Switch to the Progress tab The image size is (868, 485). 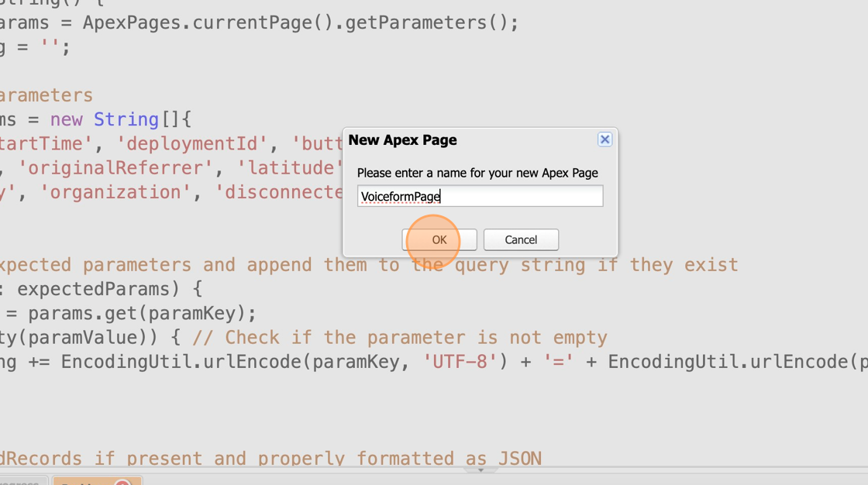tap(19, 482)
